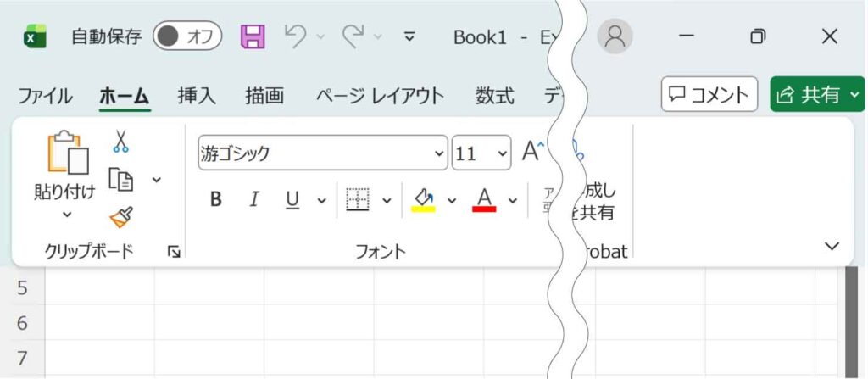This screenshot has height=379, width=868.
Task: Click the Excel app icon in title bar
Action: tap(35, 36)
